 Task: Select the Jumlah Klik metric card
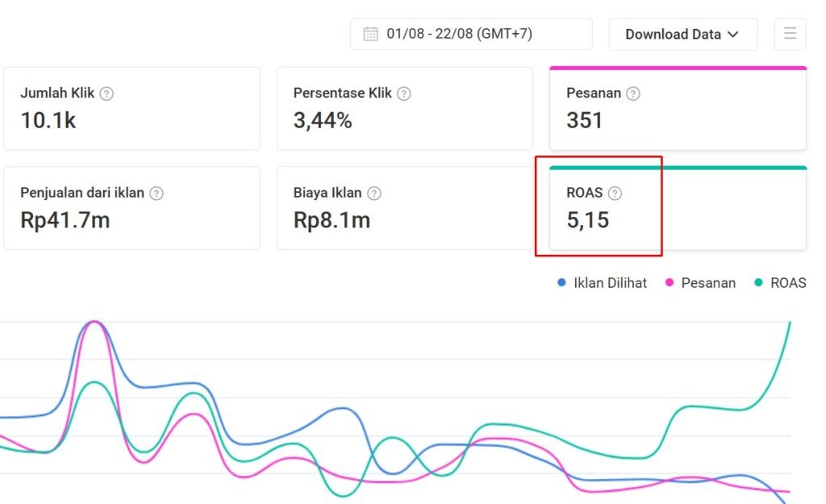point(131,109)
